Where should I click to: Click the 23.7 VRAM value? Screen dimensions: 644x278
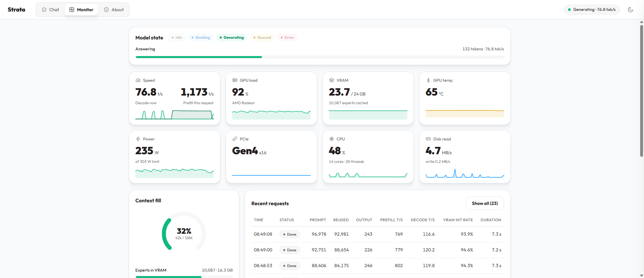click(339, 92)
